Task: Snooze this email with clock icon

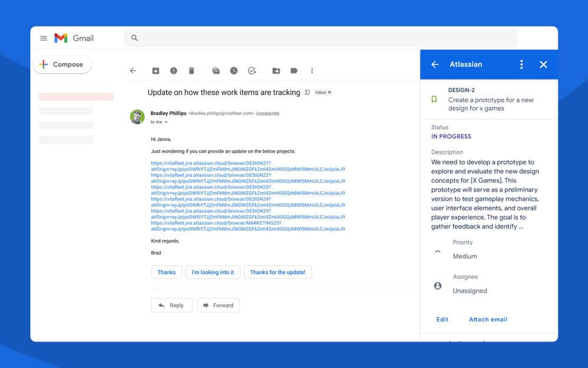Action: [234, 71]
